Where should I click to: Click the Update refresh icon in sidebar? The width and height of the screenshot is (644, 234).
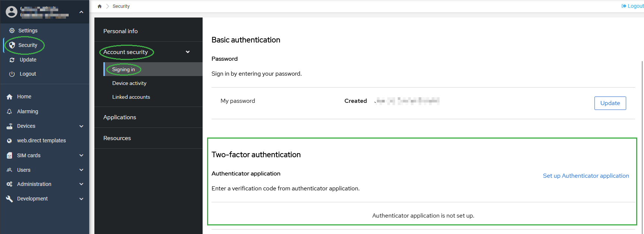(12, 60)
